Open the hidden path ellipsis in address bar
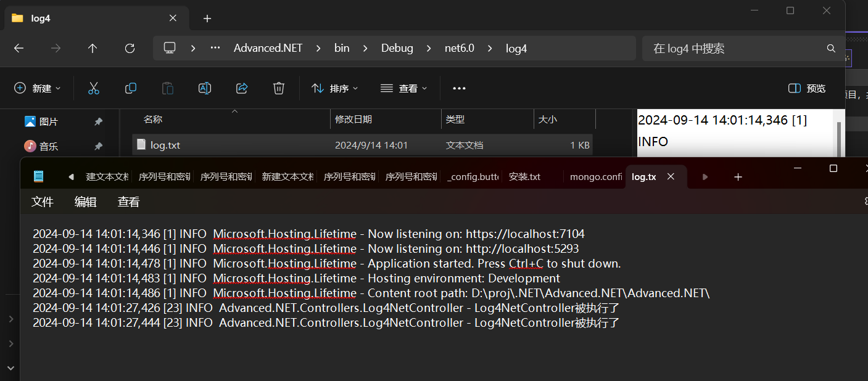This screenshot has height=381, width=868. point(215,48)
